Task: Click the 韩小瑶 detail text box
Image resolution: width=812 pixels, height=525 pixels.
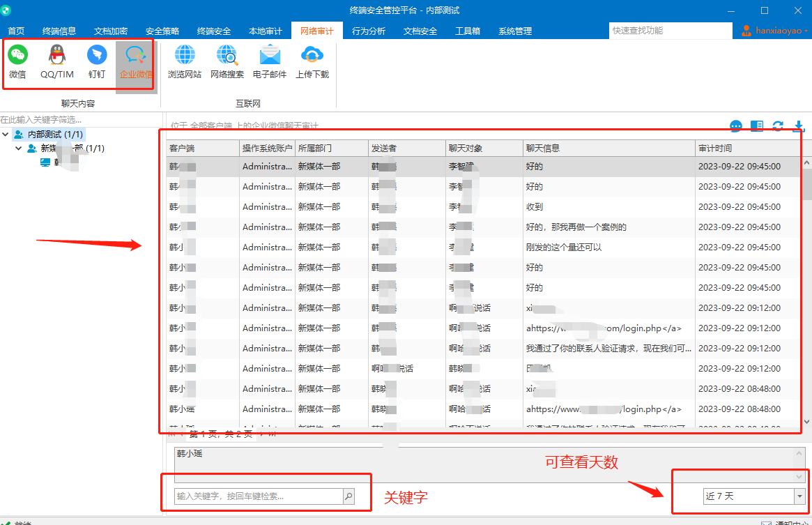Action: 489,465
